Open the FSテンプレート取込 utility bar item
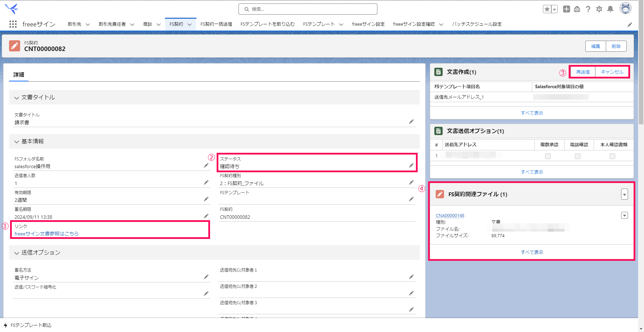 tap(28, 325)
